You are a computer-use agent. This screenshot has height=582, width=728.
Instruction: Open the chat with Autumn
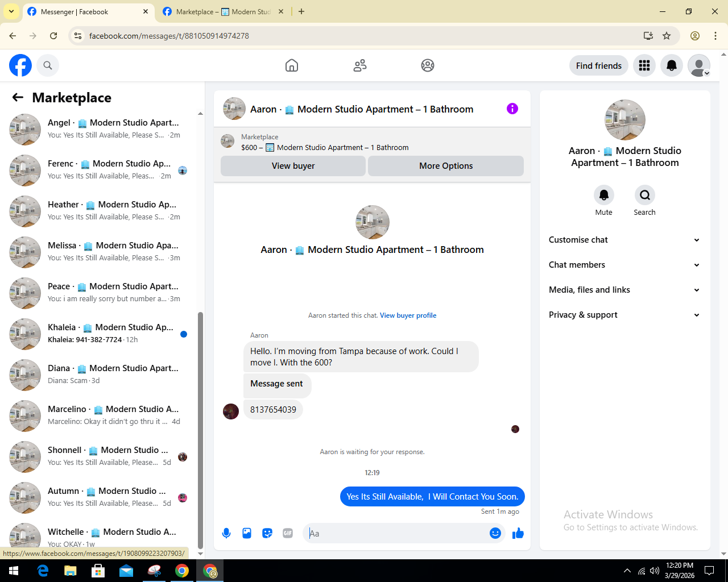(x=98, y=498)
